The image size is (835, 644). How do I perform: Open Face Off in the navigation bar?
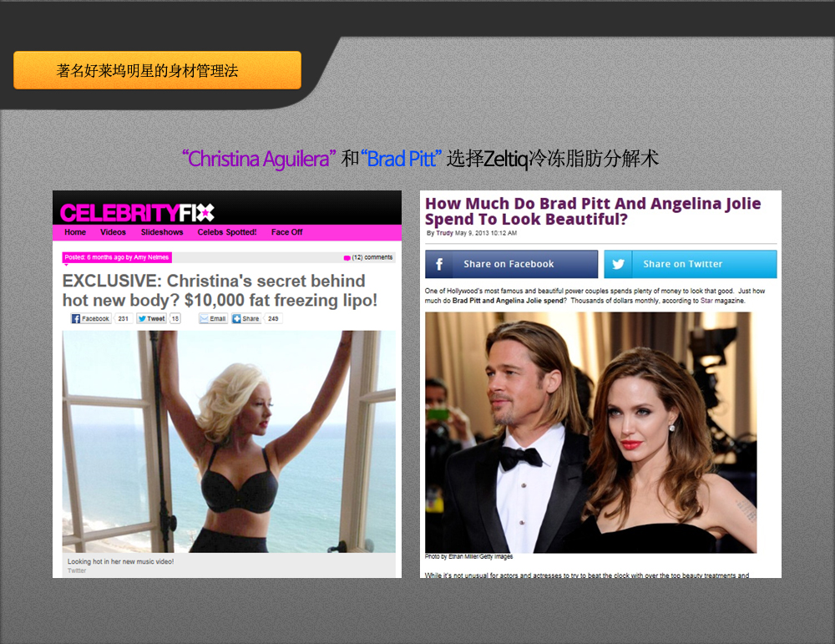(x=286, y=232)
